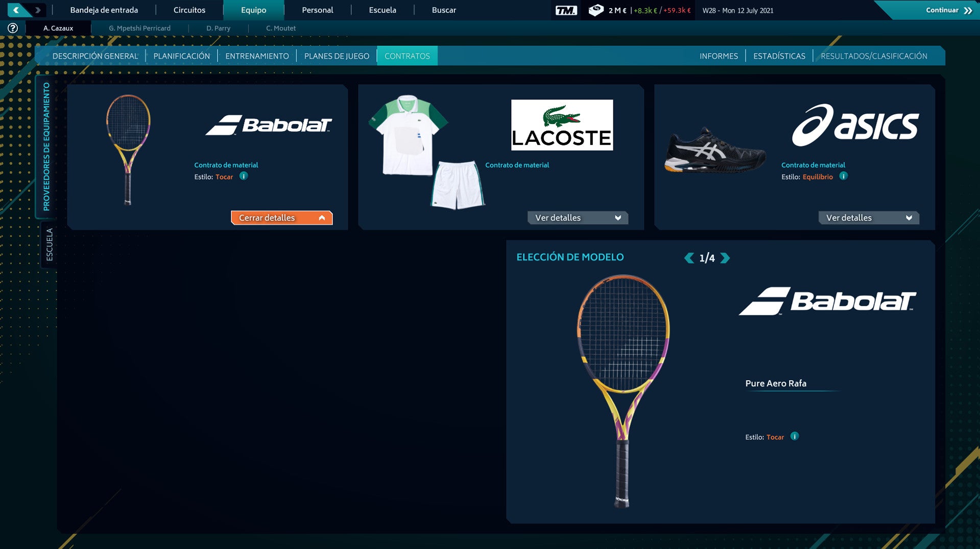Click info icon in Babolat contract card
Viewport: 980px width, 549px height.
pyautogui.click(x=244, y=176)
